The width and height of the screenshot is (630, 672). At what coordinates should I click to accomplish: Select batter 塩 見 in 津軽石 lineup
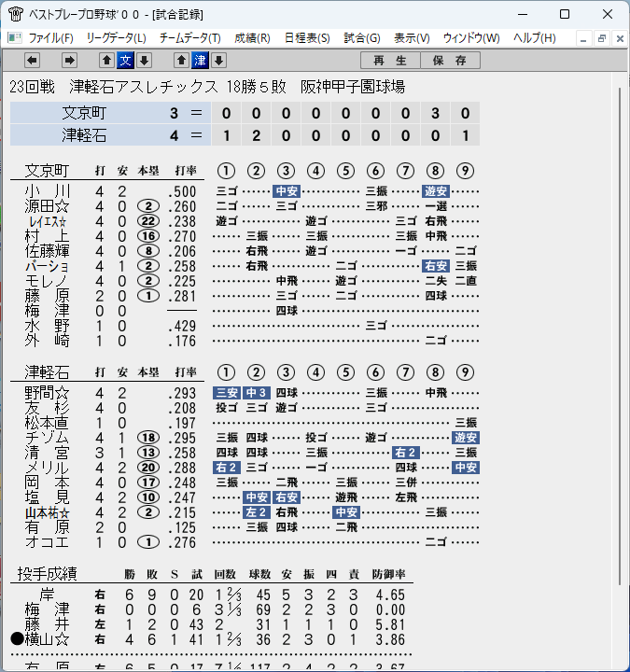[x=48, y=497]
